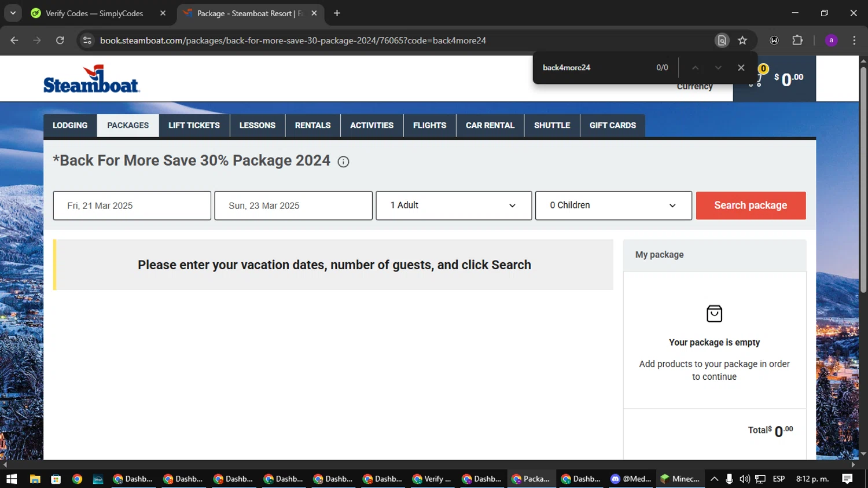Open the Windows Start menu
Screen dimensions: 868x488
12,479
